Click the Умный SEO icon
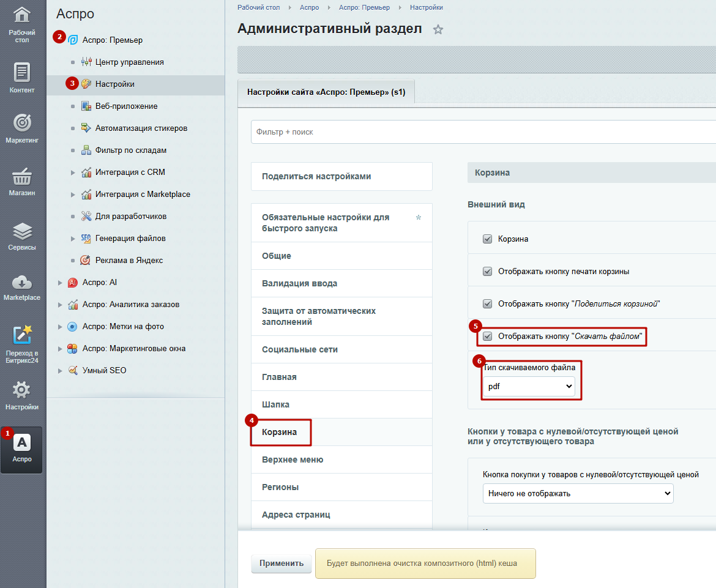 pyautogui.click(x=73, y=370)
